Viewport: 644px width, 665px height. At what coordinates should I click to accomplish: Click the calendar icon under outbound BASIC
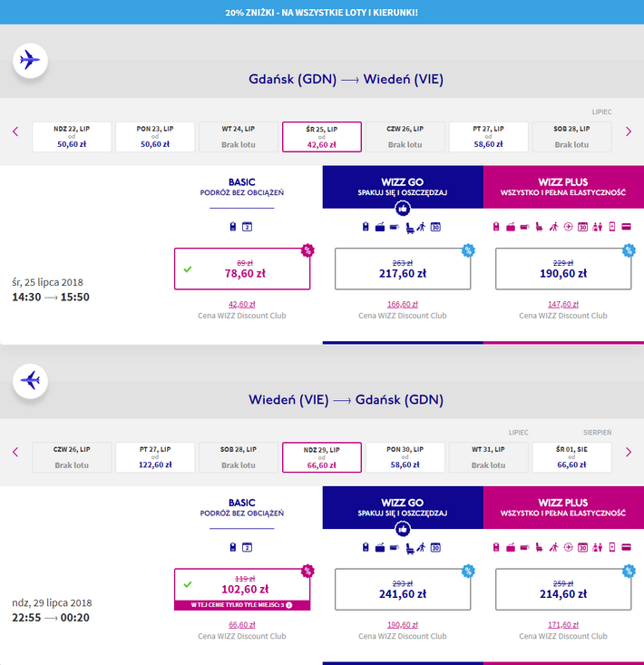pyautogui.click(x=247, y=227)
